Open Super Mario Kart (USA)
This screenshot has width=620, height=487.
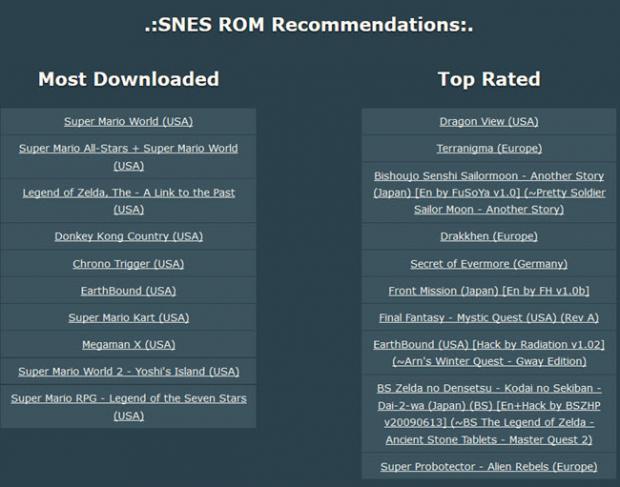click(128, 318)
